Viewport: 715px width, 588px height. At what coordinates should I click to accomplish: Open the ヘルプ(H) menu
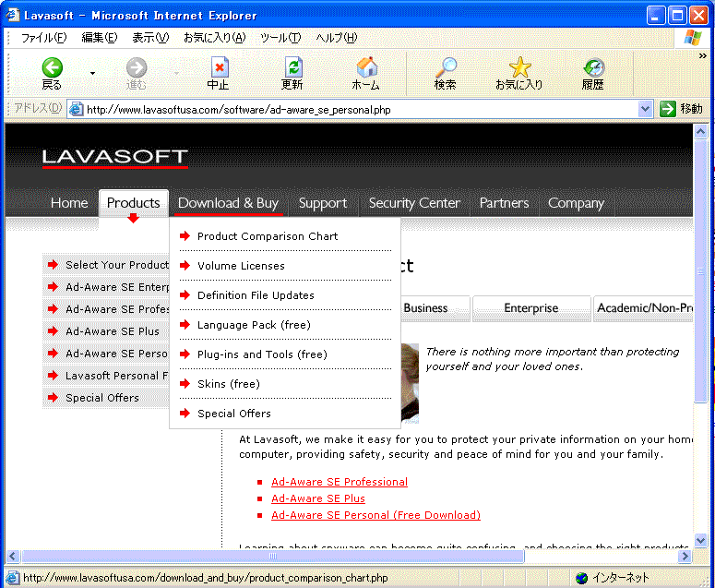337,38
